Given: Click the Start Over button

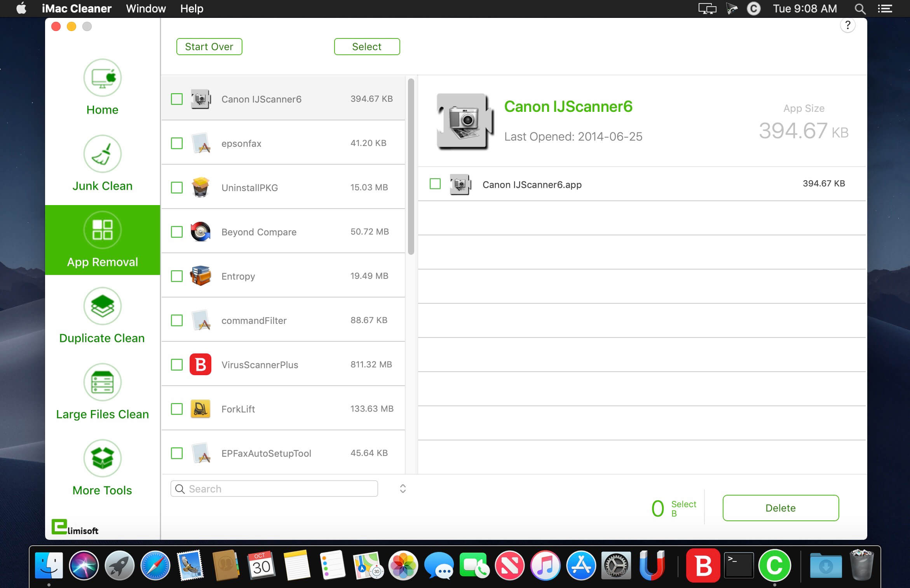Looking at the screenshot, I should [209, 47].
